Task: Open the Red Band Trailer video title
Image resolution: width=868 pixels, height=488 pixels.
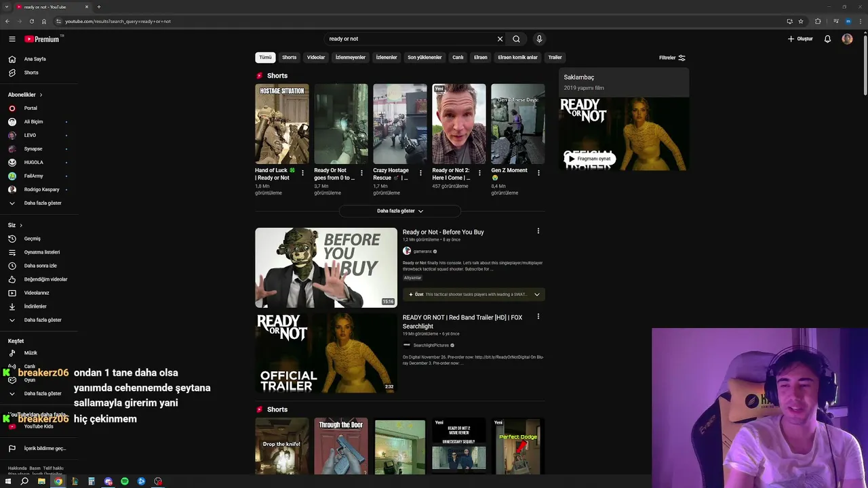Action: [x=462, y=322]
